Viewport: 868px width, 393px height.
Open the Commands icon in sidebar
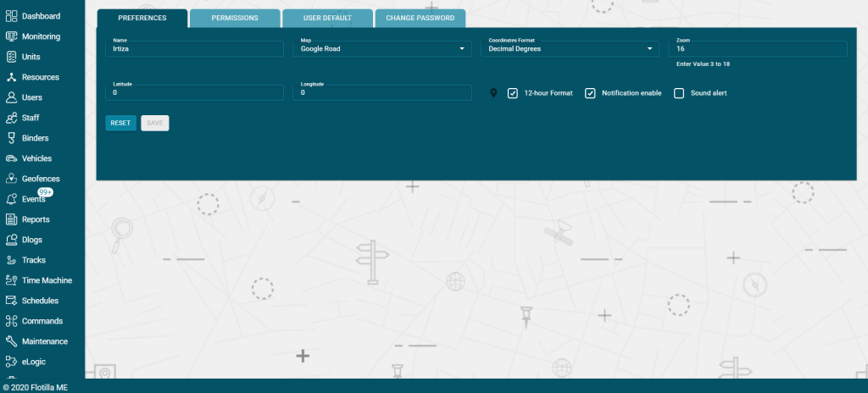[x=11, y=321]
